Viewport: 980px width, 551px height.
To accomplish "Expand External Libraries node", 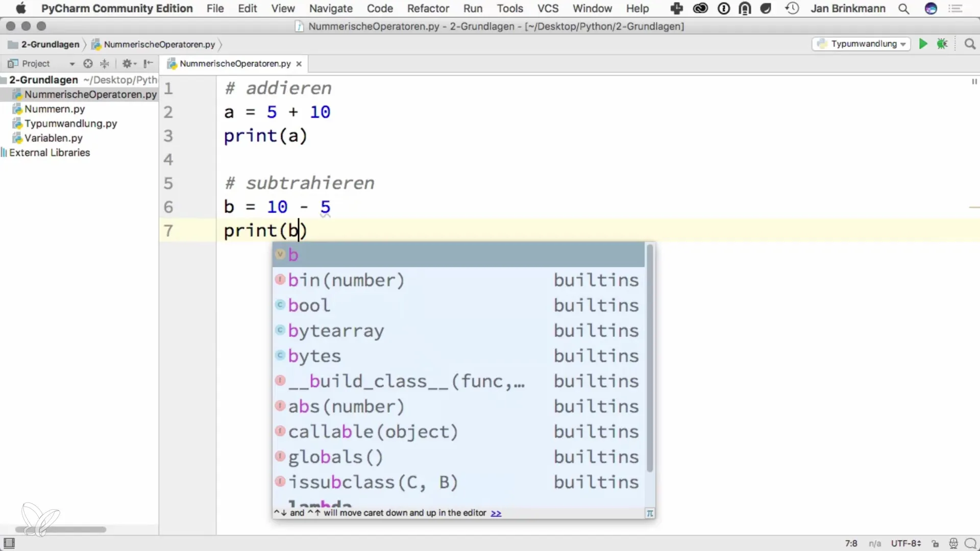I will (x=49, y=153).
